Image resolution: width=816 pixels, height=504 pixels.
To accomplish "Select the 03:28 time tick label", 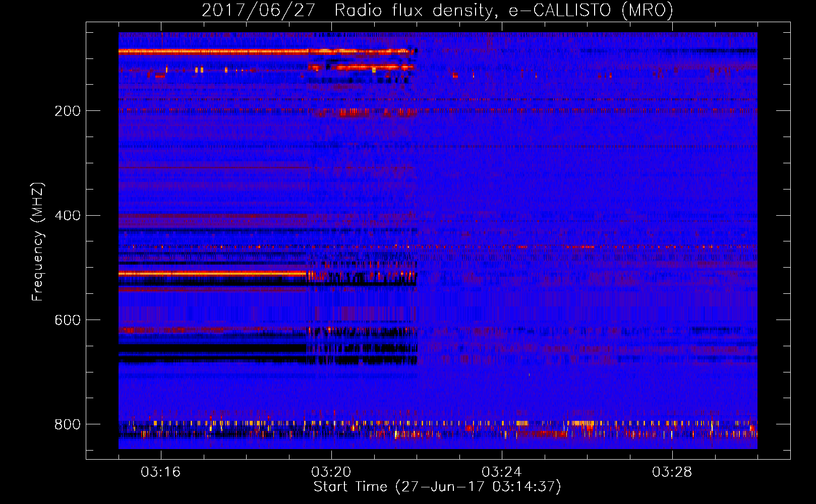I will pos(672,472).
